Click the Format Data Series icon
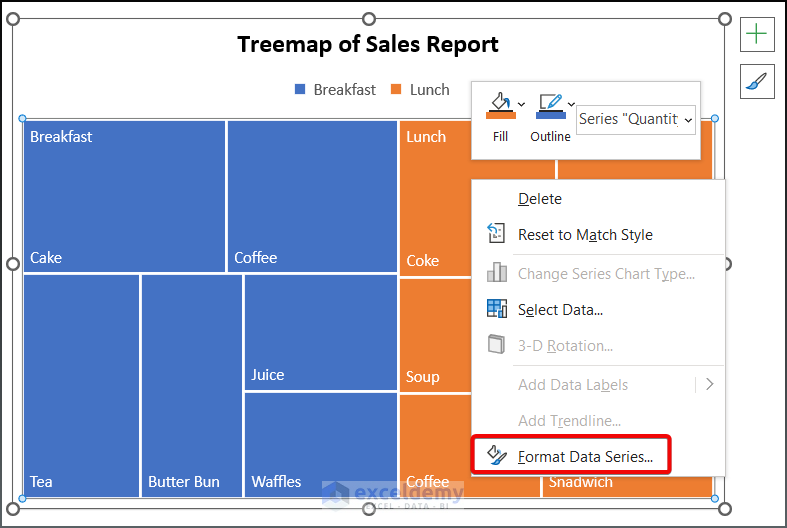 497,456
